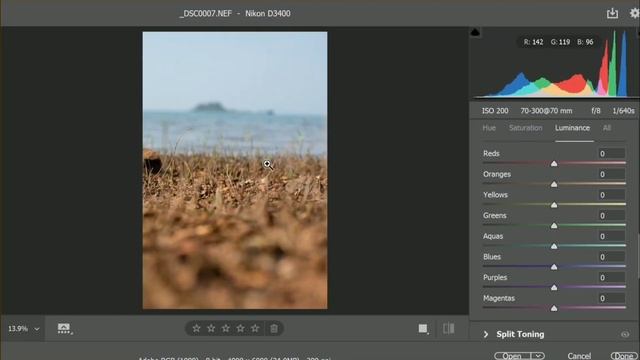Click the Done button
640x360 pixels.
click(624, 356)
